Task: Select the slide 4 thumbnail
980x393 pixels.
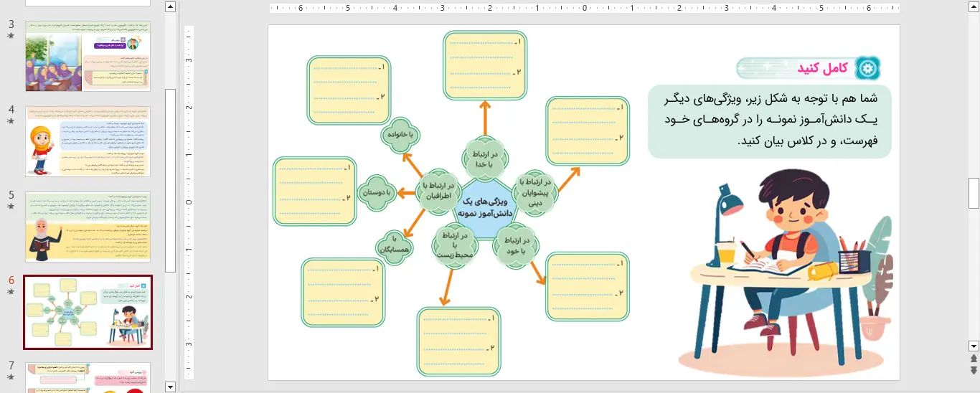Action: coord(88,141)
